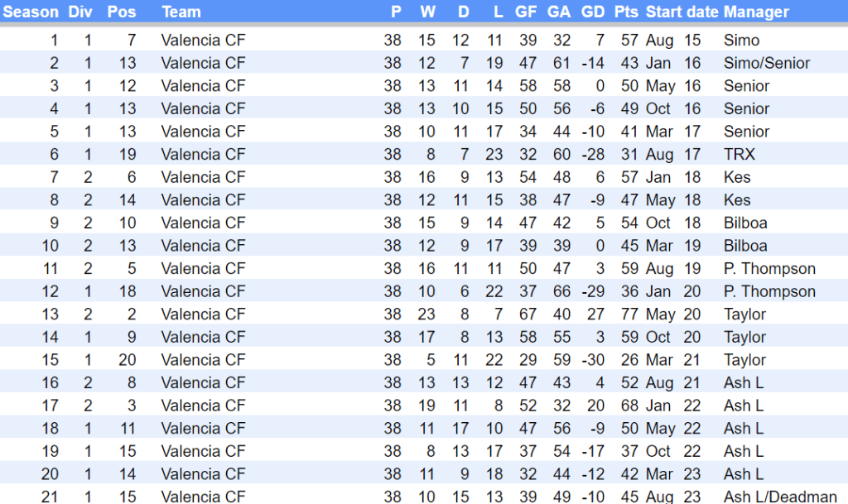Click the Pos column header
The width and height of the screenshot is (848, 504).
[x=121, y=12]
